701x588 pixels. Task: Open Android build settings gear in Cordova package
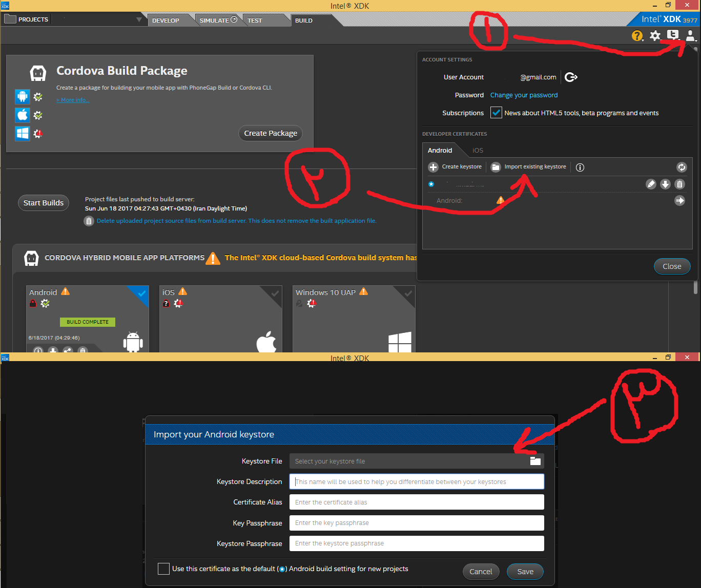pos(38,97)
